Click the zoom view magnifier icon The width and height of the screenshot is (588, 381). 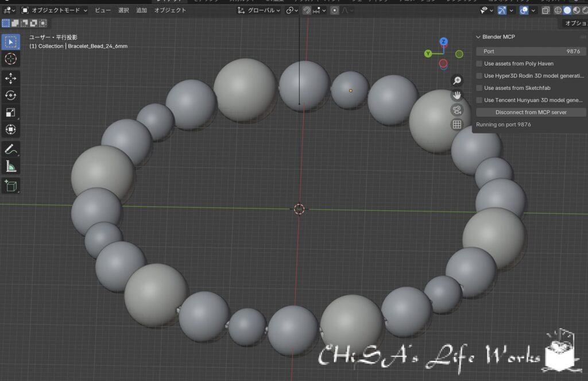457,80
